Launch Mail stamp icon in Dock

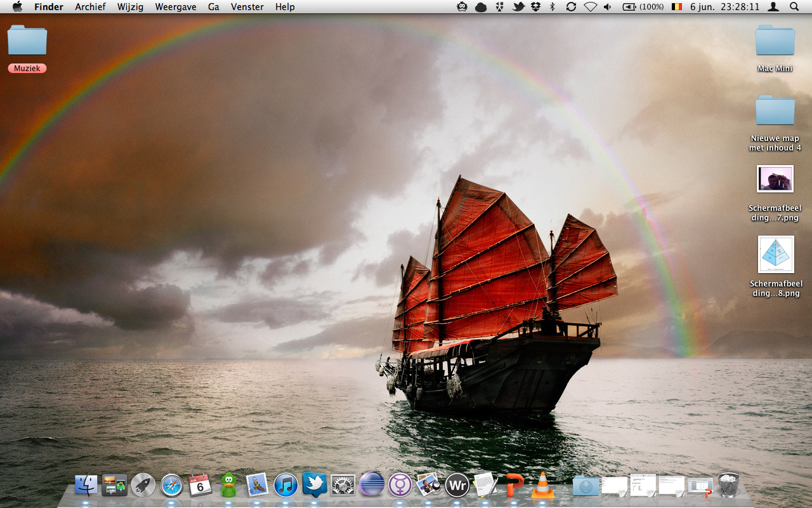pos(258,486)
